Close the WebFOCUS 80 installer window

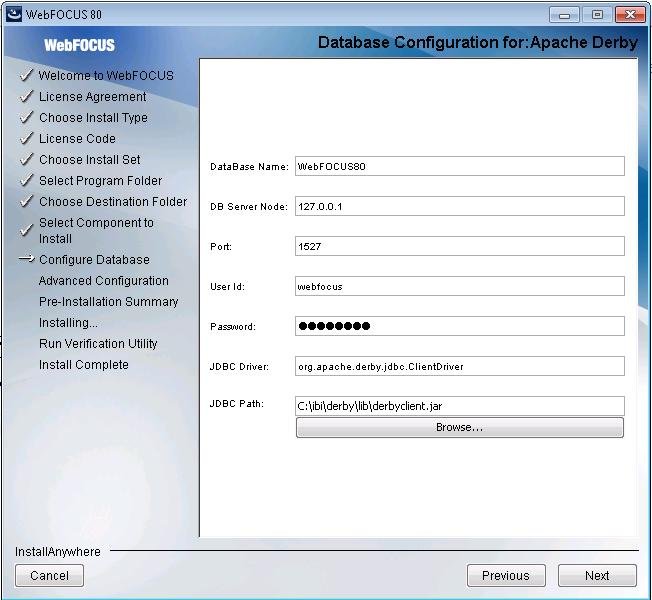coord(630,15)
